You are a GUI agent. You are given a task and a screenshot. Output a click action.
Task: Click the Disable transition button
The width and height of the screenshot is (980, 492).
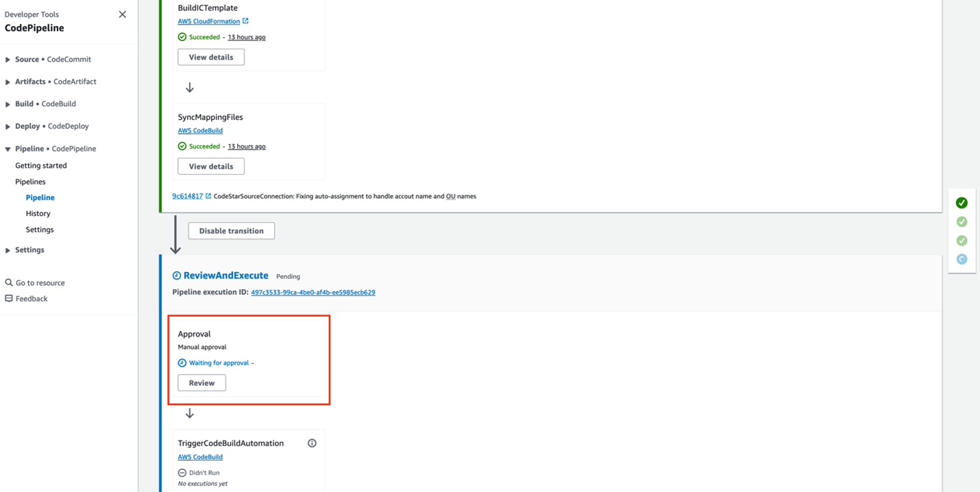[x=231, y=230]
